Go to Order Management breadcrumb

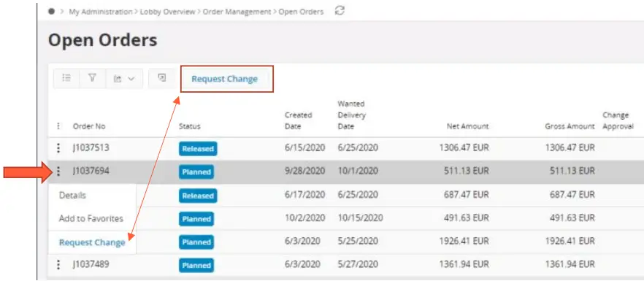point(237,12)
